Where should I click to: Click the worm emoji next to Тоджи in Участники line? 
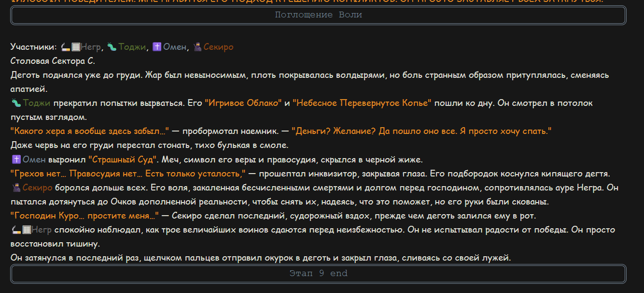[112, 47]
